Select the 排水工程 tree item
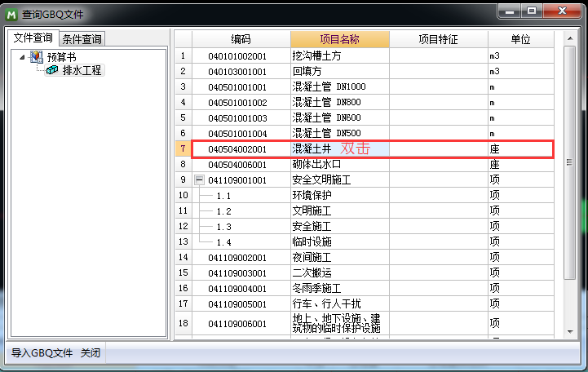This screenshot has width=588, height=372. (x=82, y=70)
